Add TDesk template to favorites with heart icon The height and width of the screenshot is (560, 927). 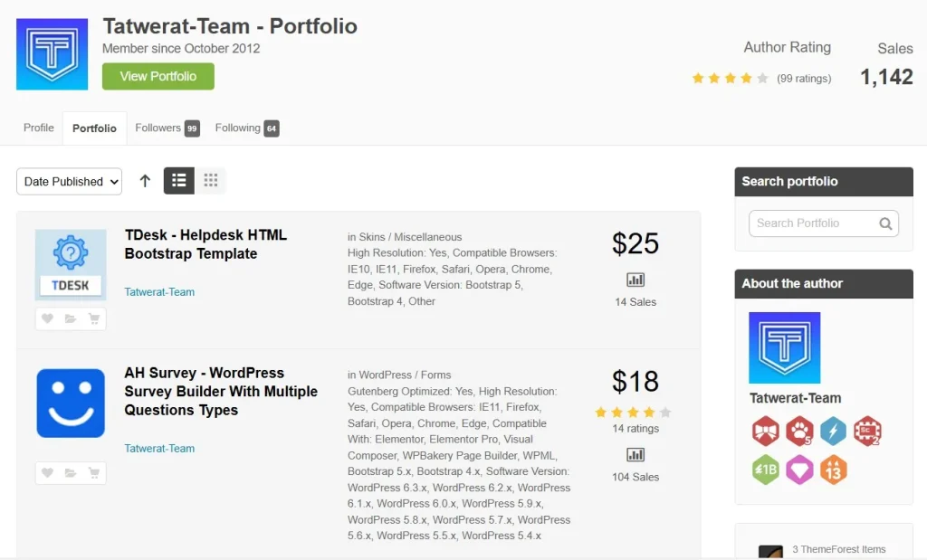pyautogui.click(x=47, y=318)
